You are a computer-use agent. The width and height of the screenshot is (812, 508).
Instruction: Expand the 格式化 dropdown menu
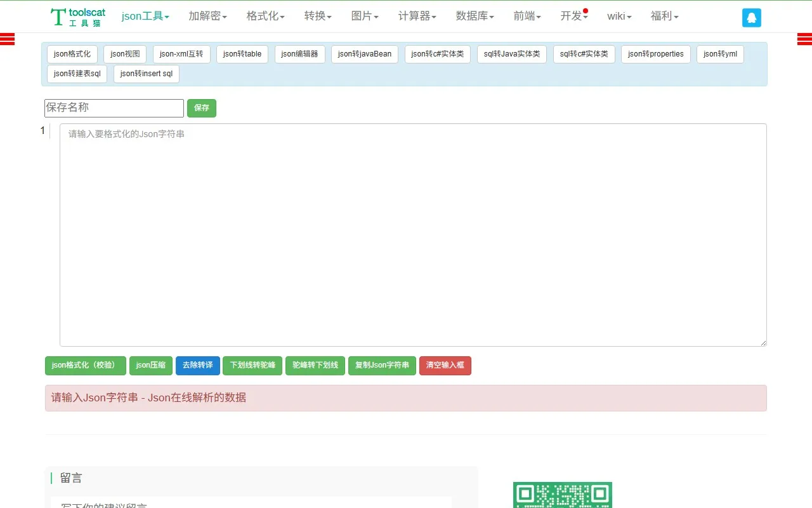pos(265,17)
